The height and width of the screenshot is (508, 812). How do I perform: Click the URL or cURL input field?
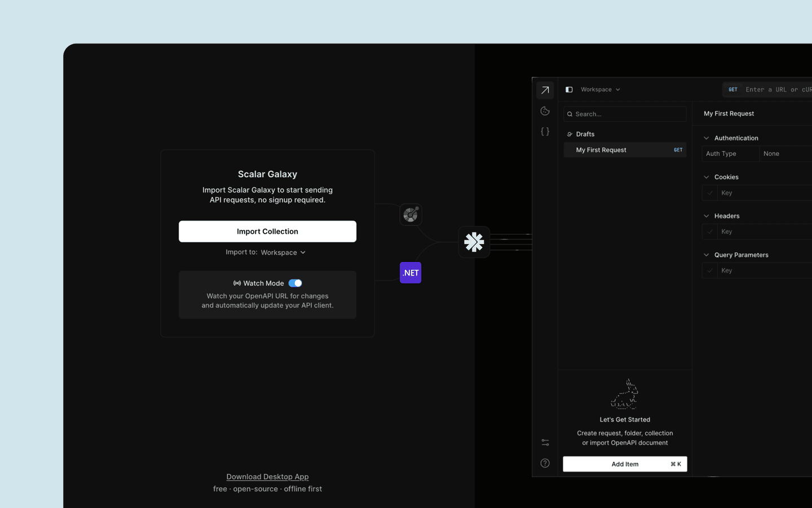pos(778,90)
